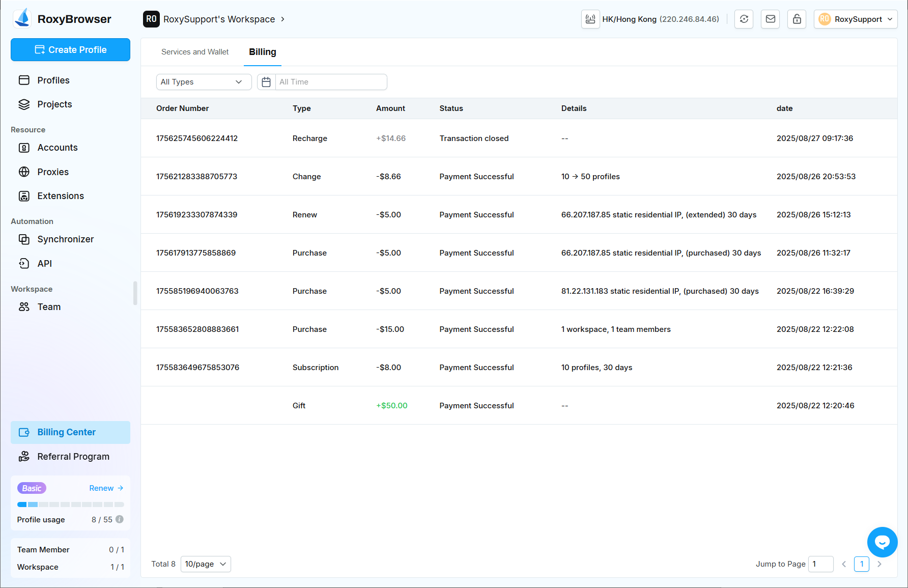Click the Renew plan link
The width and height of the screenshot is (908, 588).
(106, 488)
